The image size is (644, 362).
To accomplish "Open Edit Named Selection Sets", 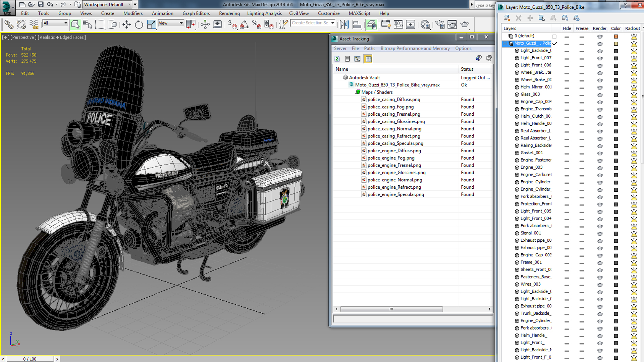I will tap(283, 24).
